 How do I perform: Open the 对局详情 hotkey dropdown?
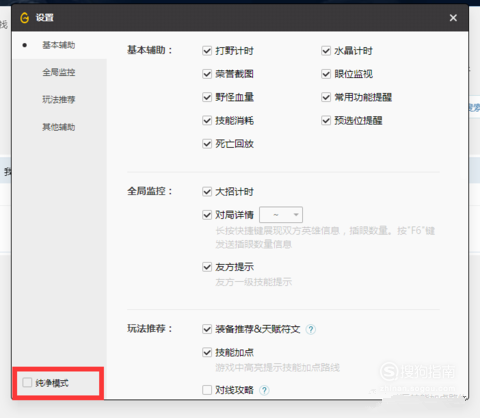pos(281,215)
